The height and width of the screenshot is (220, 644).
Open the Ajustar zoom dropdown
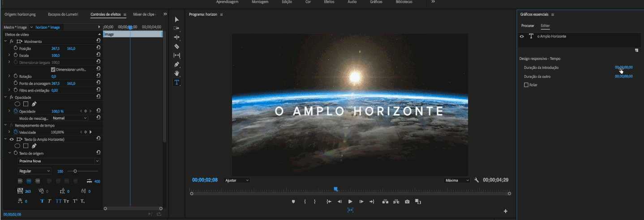[237, 180]
